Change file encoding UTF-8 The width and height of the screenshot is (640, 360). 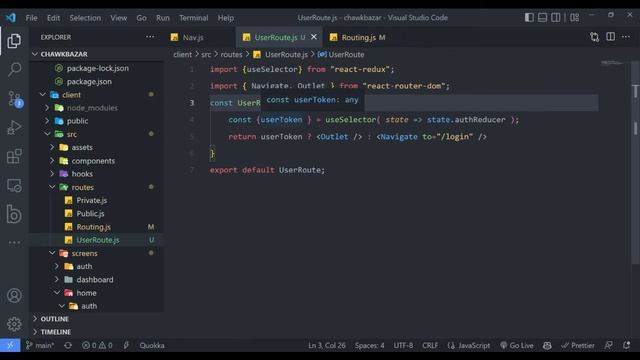tap(403, 345)
